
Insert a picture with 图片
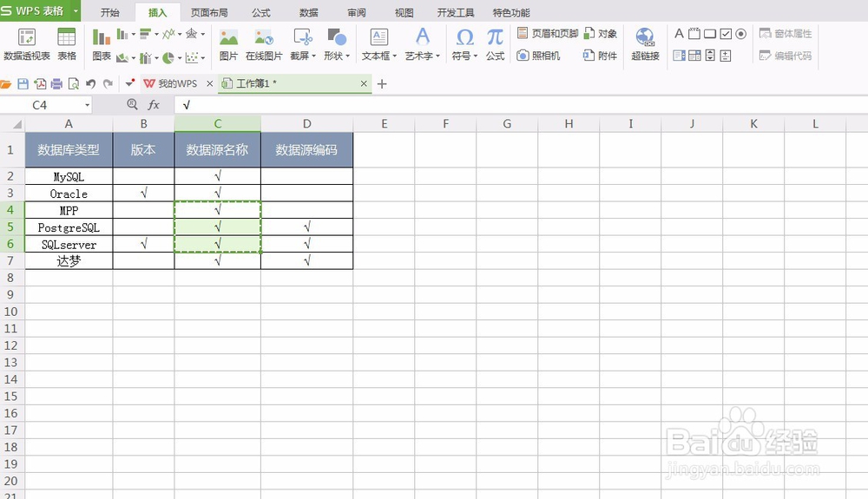tap(228, 44)
